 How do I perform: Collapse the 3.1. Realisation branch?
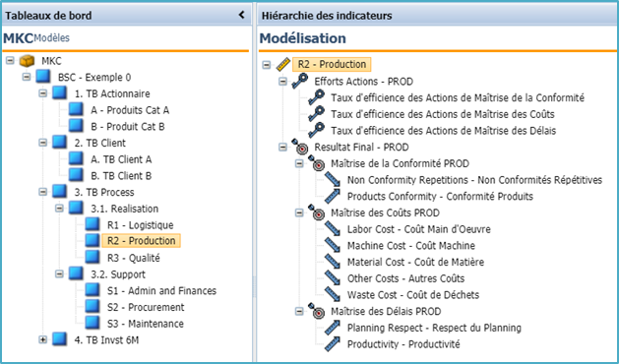pos(59,208)
